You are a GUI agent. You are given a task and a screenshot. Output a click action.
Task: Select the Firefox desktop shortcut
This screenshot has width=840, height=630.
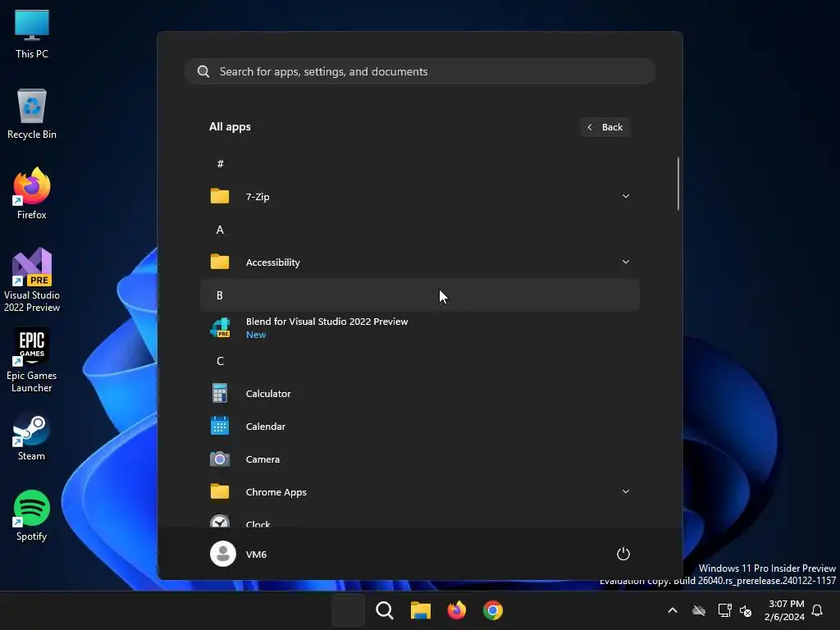point(32,194)
